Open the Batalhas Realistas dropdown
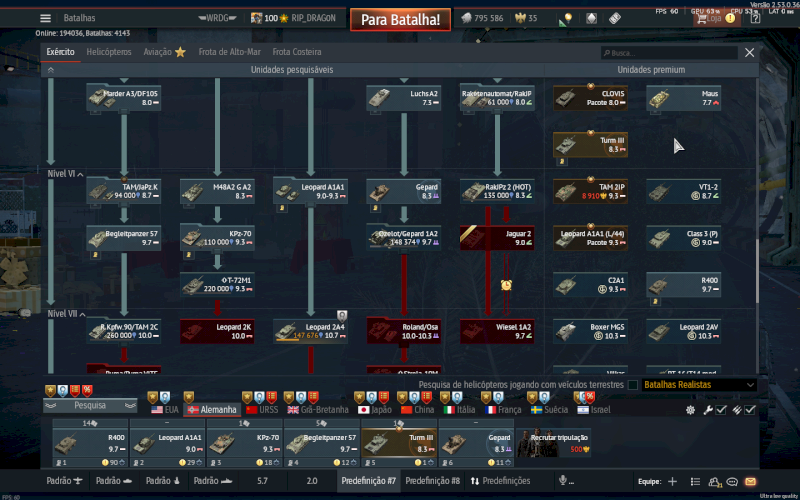This screenshot has height=500, width=800. [x=698, y=384]
